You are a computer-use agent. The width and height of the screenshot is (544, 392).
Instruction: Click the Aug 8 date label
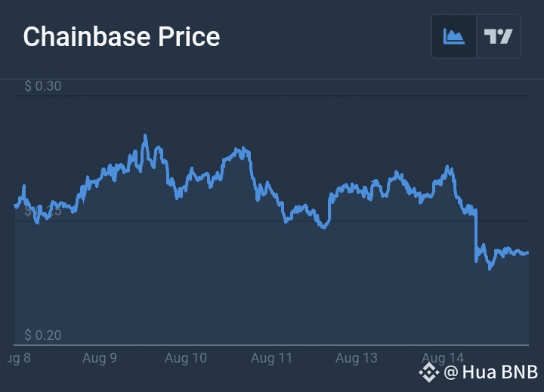click(x=19, y=358)
